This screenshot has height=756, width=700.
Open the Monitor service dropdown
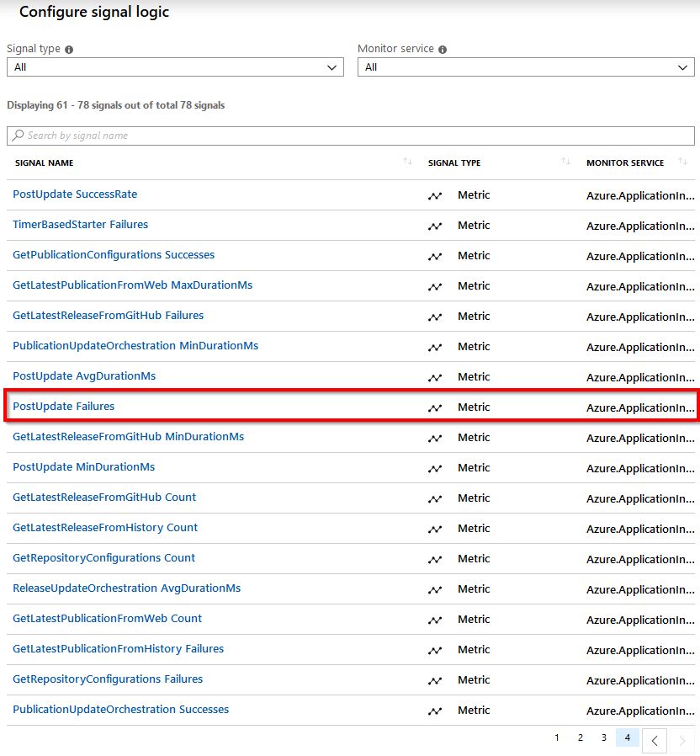tap(526, 67)
